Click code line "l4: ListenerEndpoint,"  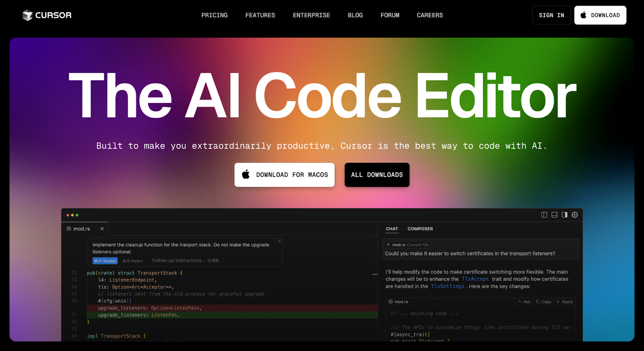(x=128, y=280)
